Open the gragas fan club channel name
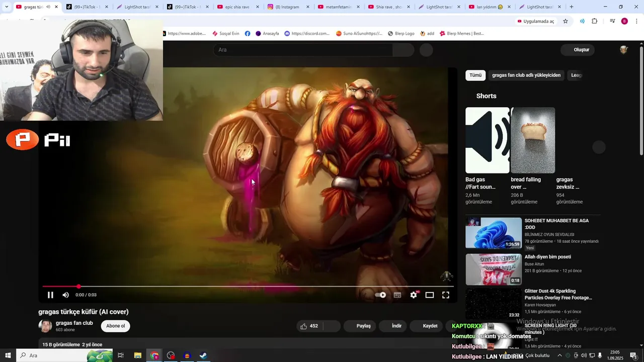Image resolution: width=644 pixels, height=362 pixels. pos(74,323)
